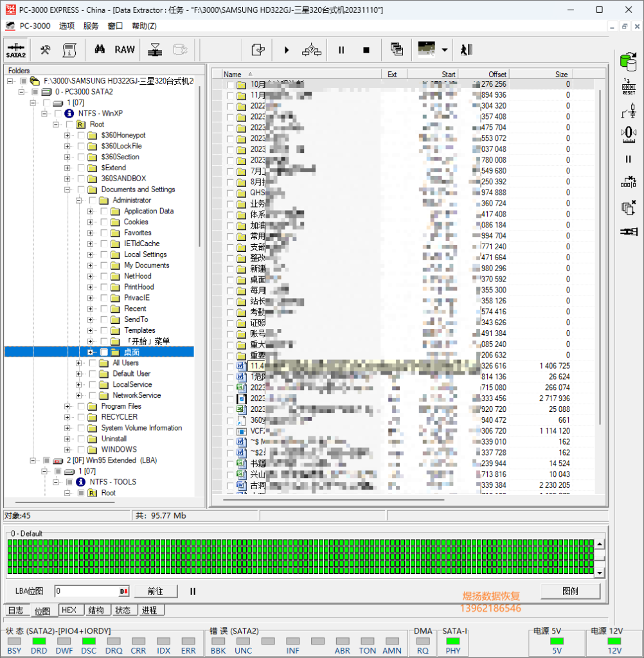Click the pause icon on right sidebar
Screen dimensions: 644x658
pos(629,159)
